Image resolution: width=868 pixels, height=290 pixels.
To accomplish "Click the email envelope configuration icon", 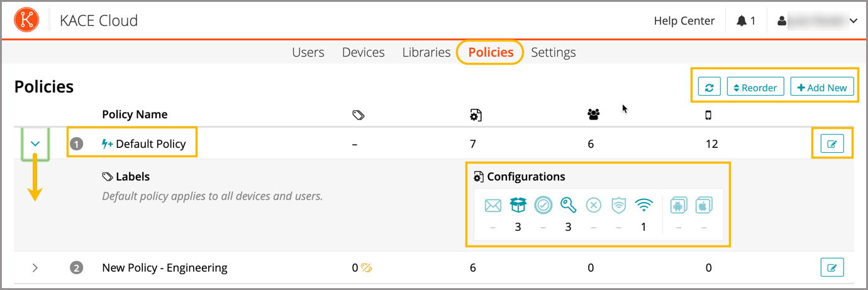I will click(492, 206).
